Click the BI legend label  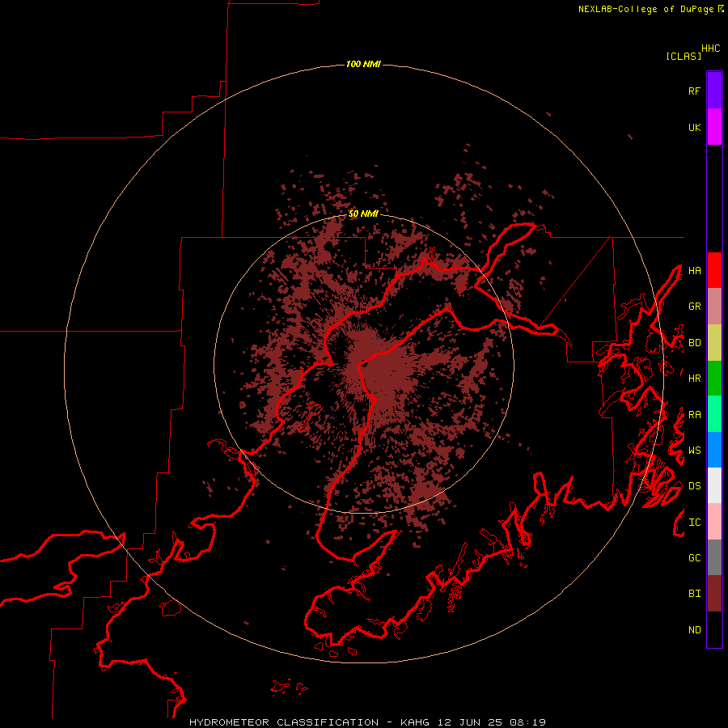coord(694,594)
